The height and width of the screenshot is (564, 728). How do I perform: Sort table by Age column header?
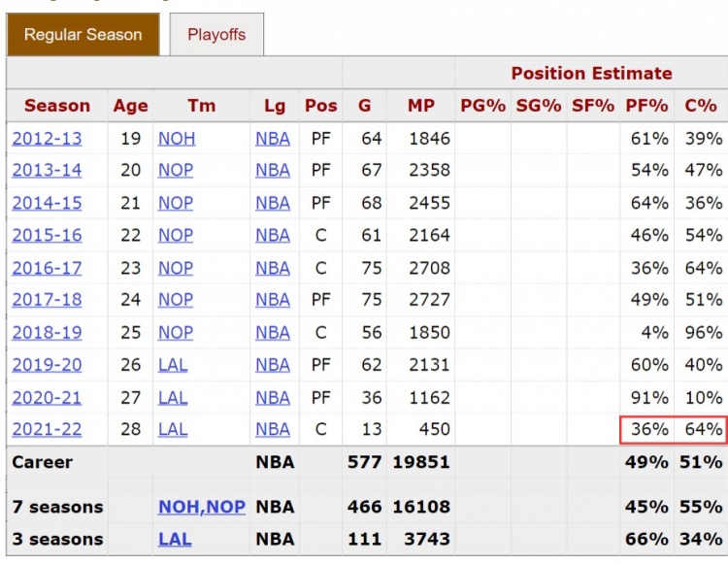tap(131, 106)
